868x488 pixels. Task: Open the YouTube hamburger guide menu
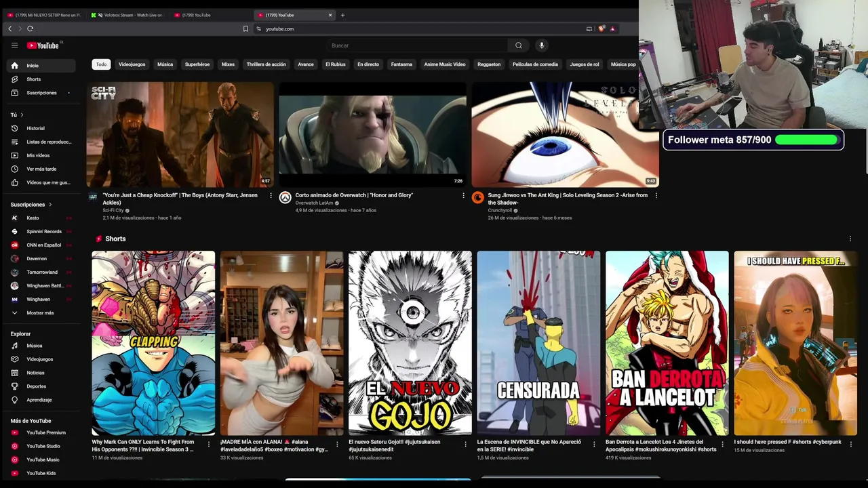coord(14,45)
